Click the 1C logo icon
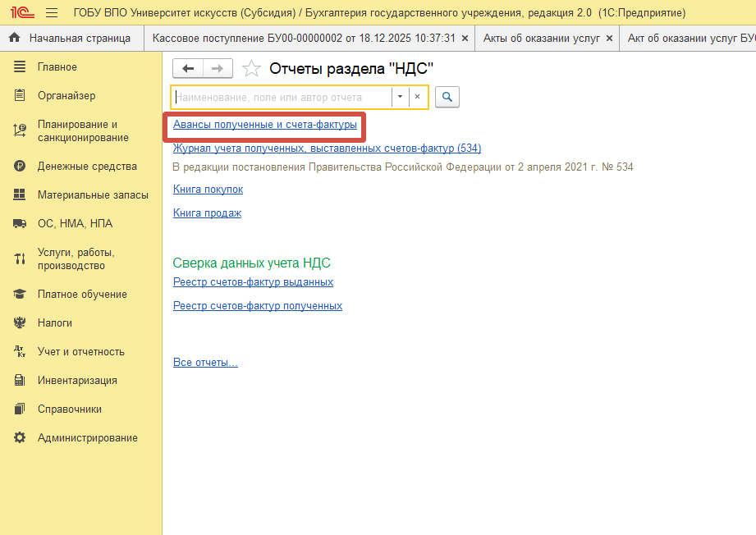Screen dimensions: 756x535 [x=22, y=12]
